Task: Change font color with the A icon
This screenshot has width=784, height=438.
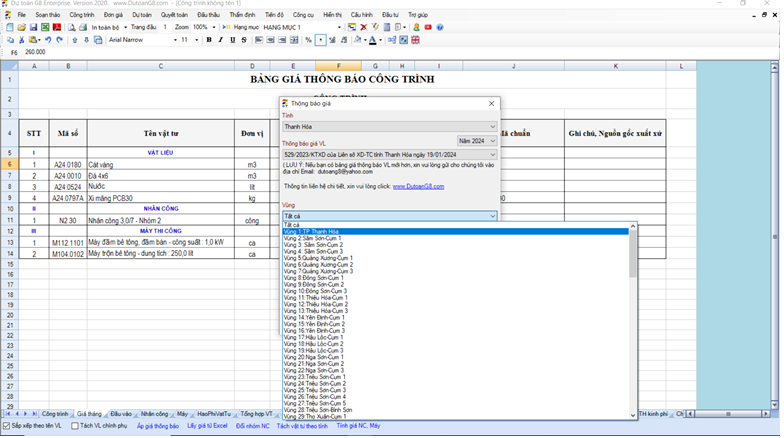Action: [x=373, y=40]
